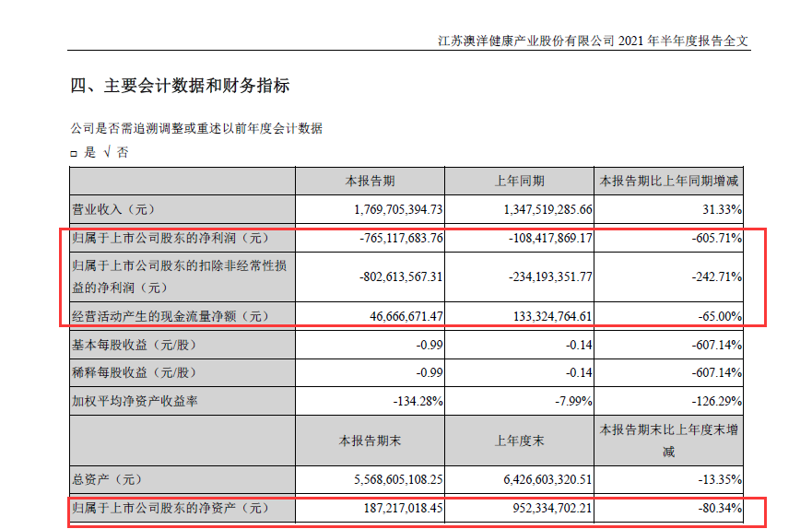Image resolution: width=812 pixels, height=529 pixels.
Task: Select the checked '否' option
Action: pos(116,152)
